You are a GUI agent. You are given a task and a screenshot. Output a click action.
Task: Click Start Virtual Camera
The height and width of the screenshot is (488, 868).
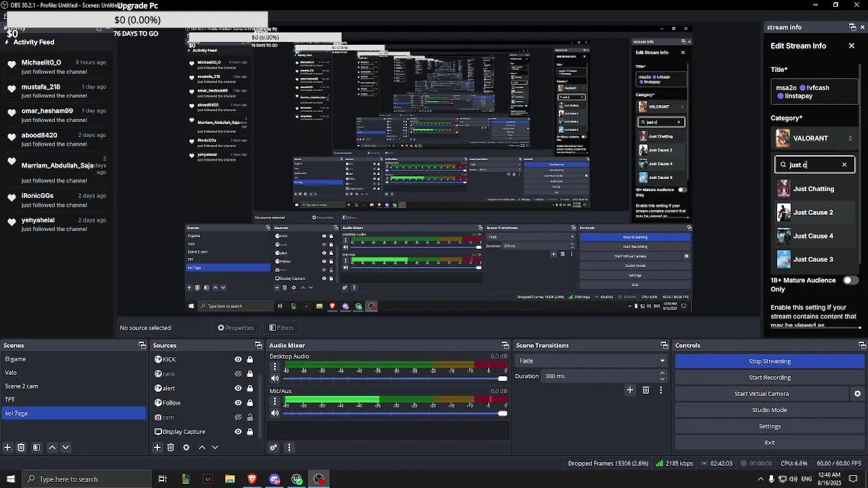pyautogui.click(x=762, y=394)
